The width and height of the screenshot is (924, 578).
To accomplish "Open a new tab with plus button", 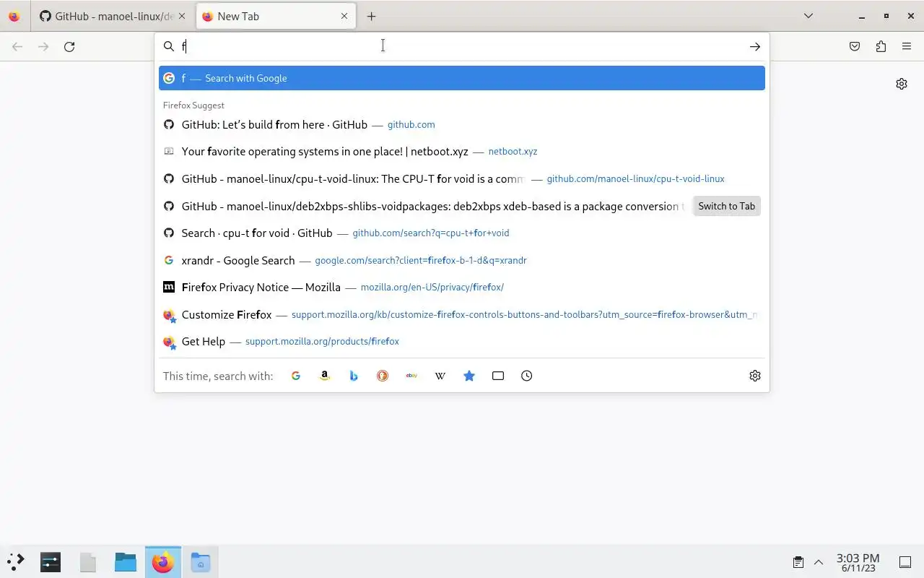I will 371,16.
